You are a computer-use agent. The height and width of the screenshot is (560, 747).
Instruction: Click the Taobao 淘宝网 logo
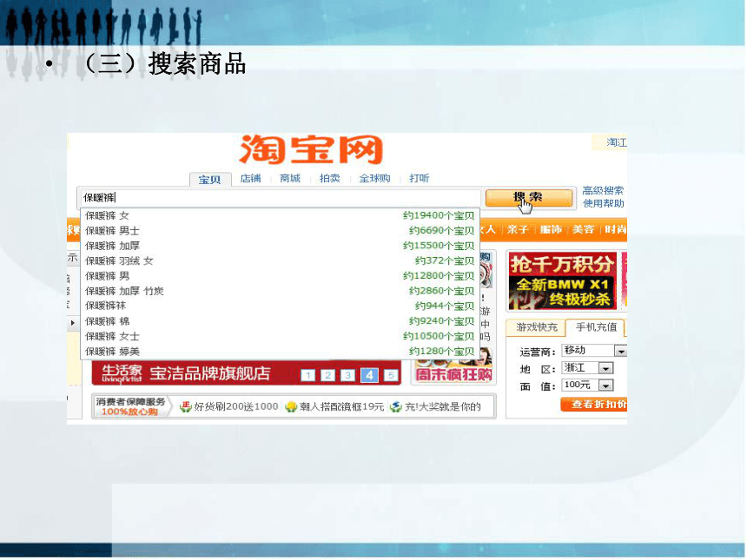point(311,150)
